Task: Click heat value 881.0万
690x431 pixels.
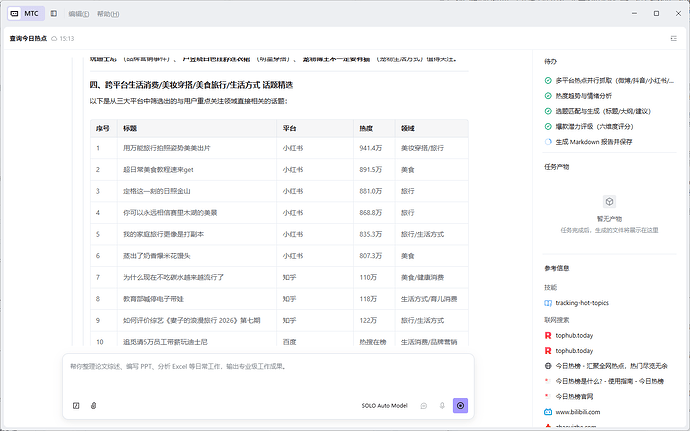Action: click(371, 192)
